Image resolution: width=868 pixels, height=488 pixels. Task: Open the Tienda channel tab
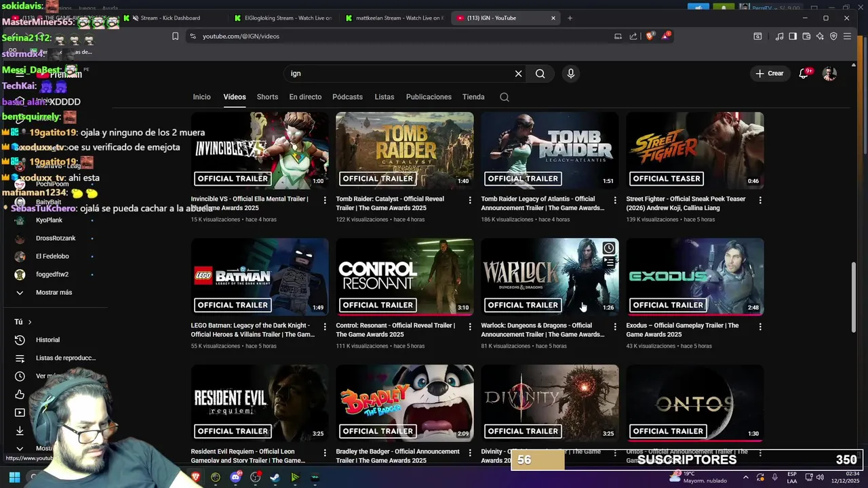pos(473,97)
